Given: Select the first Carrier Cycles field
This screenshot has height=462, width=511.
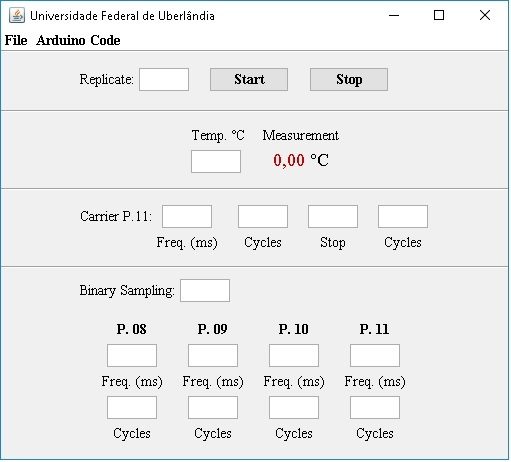Looking at the screenshot, I should click(x=263, y=217).
